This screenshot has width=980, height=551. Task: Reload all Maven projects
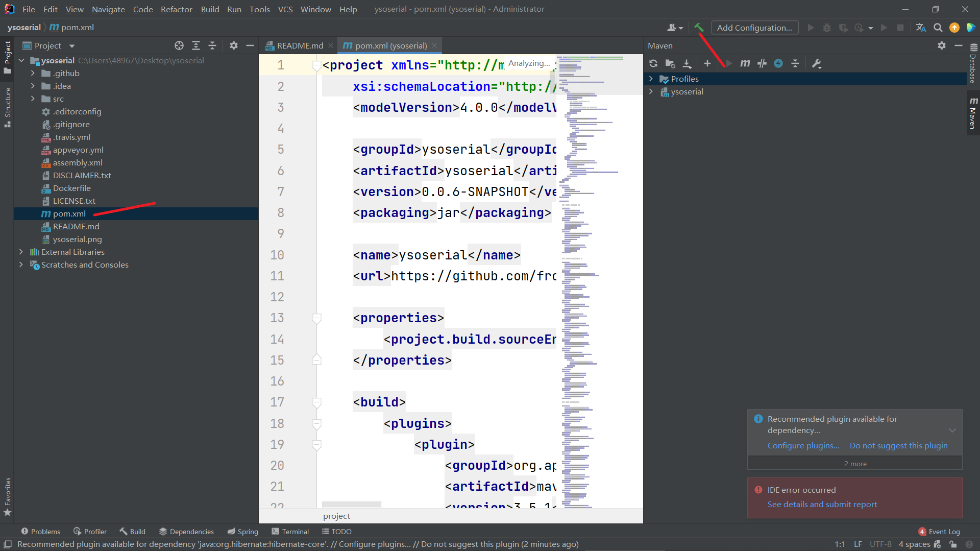pyautogui.click(x=653, y=63)
